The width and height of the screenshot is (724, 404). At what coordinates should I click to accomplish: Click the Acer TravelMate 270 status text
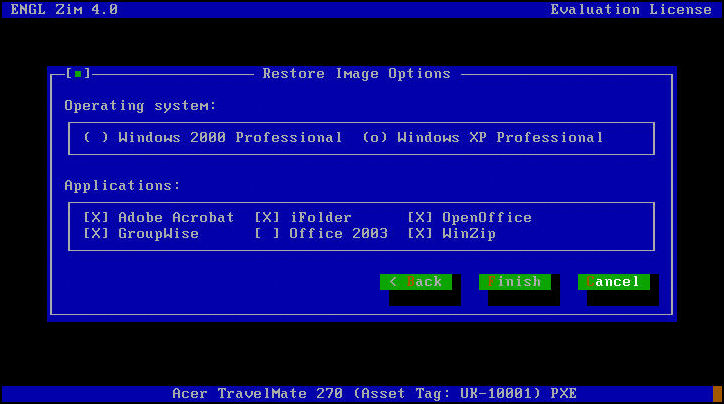[374, 394]
